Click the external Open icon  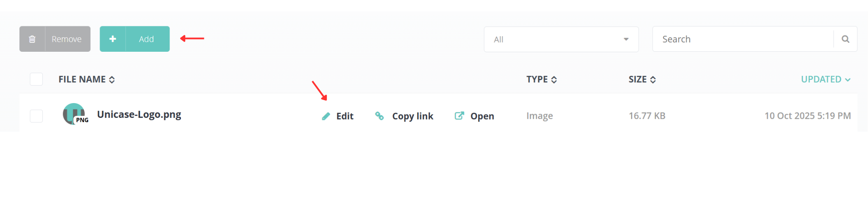(459, 116)
